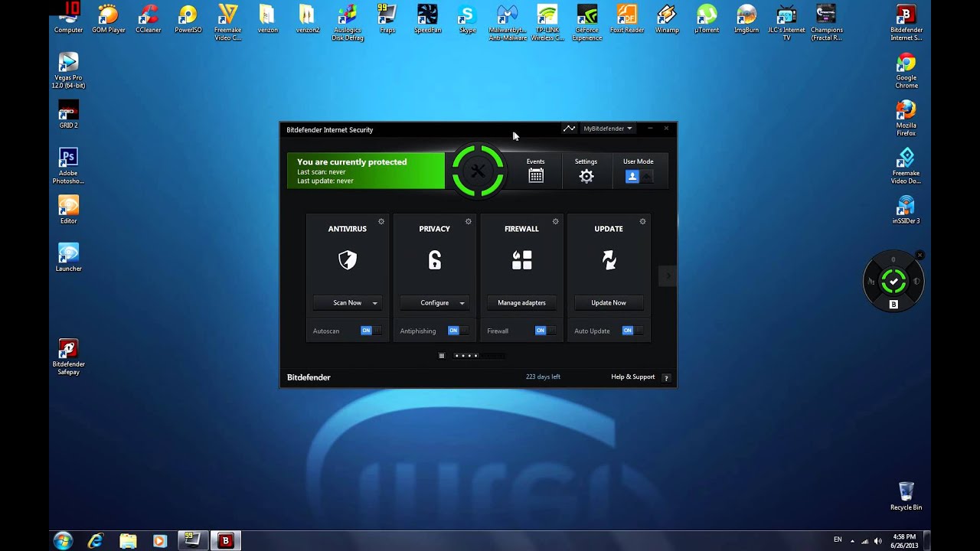980x551 pixels.
Task: Click the Bitdefender taskbar button
Action: click(225, 541)
